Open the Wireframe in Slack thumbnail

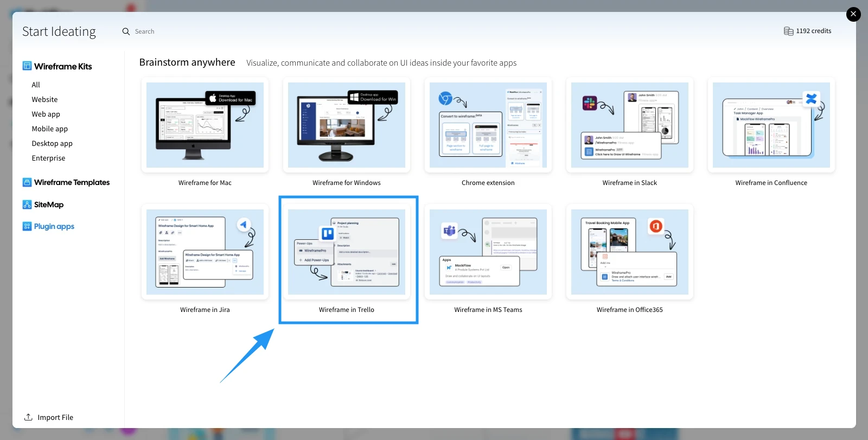pos(630,125)
